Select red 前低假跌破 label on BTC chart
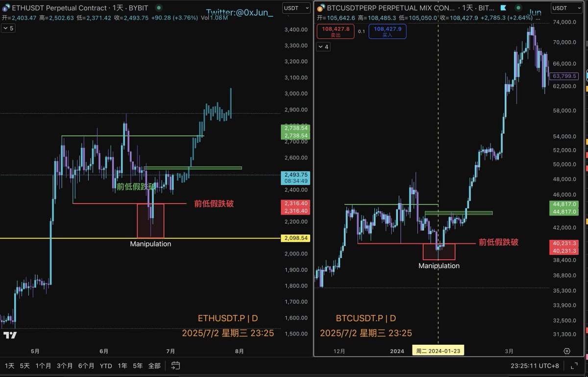 (x=498, y=242)
